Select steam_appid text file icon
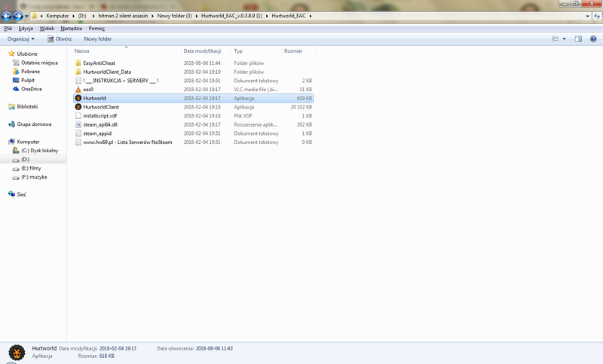 pyautogui.click(x=78, y=133)
